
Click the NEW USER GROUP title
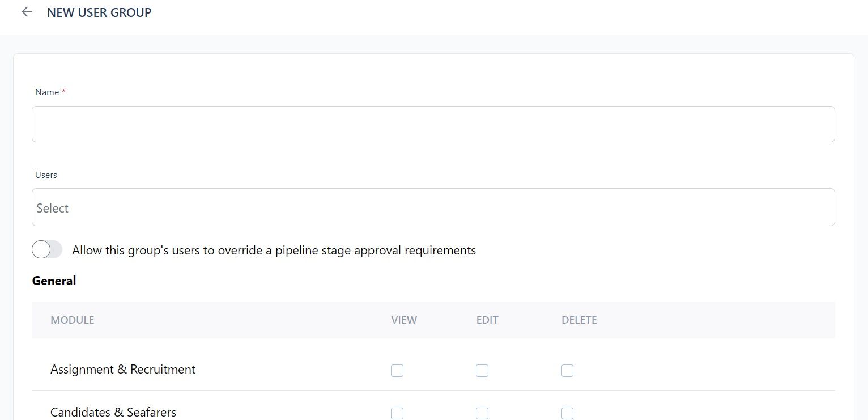[99, 12]
